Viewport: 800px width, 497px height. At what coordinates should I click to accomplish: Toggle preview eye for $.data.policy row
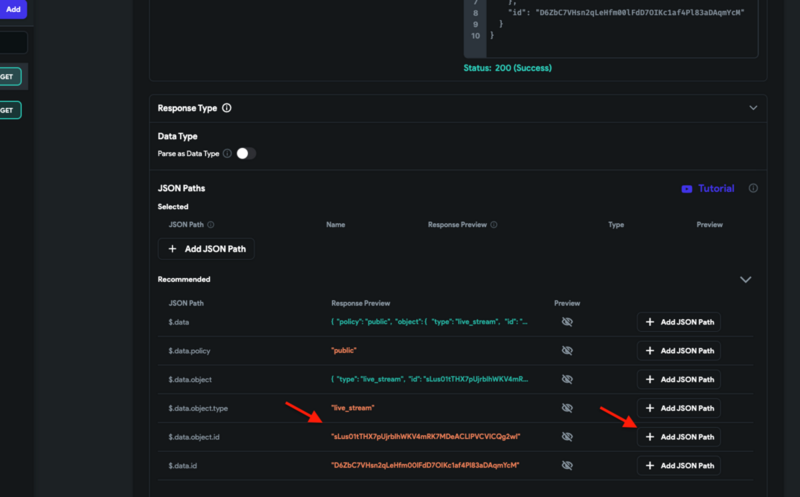point(567,351)
